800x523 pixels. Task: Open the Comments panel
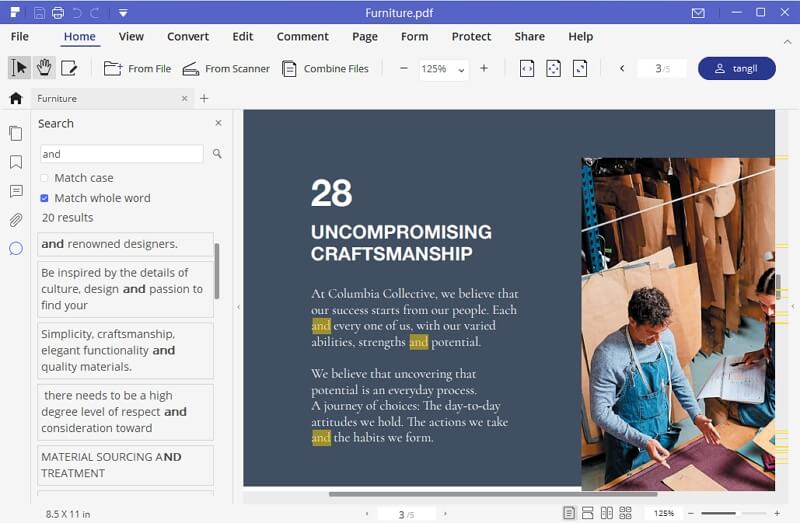point(16,191)
